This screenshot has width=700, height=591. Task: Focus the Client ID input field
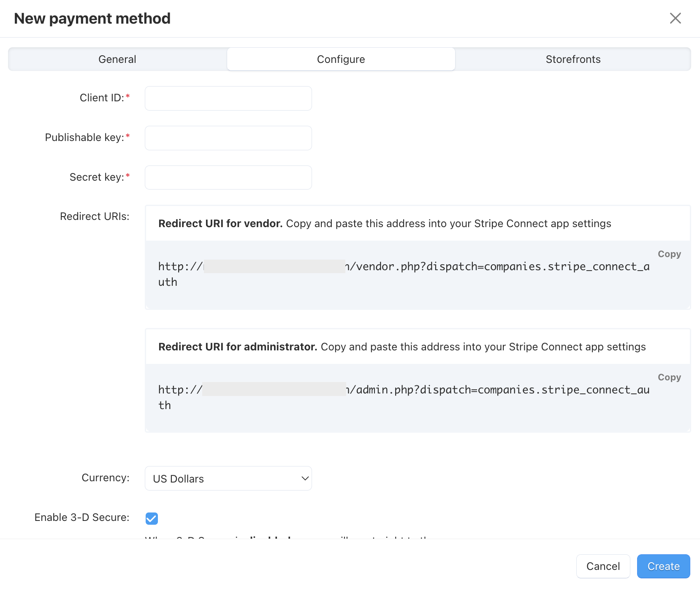coord(228,98)
